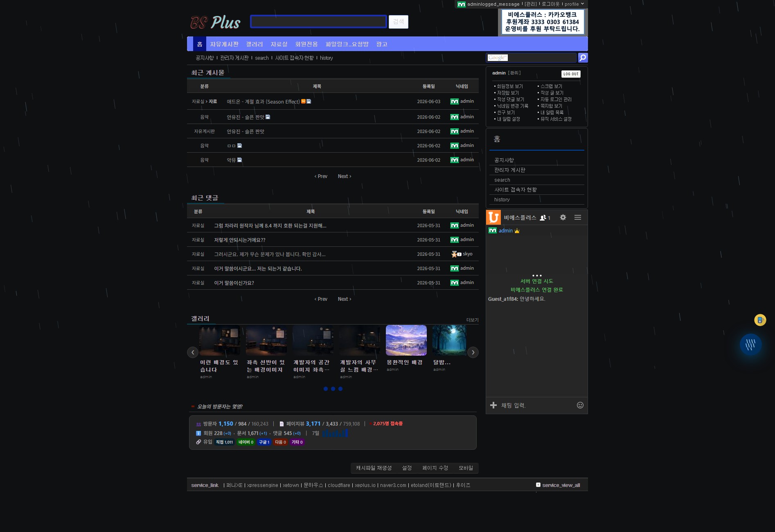Click the 검색 search button

coord(399,22)
